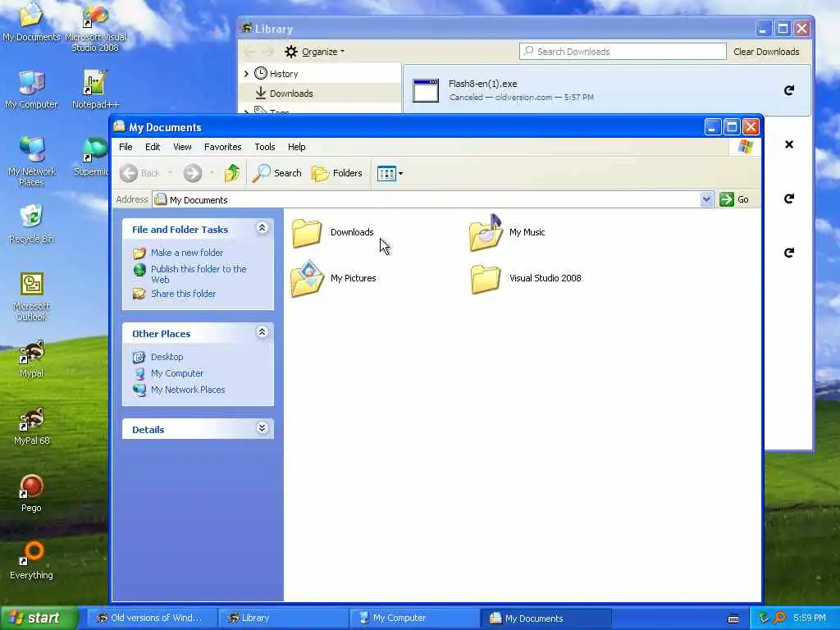Toggle the Folders pane button
Image resolution: width=840 pixels, height=630 pixels.
[337, 173]
